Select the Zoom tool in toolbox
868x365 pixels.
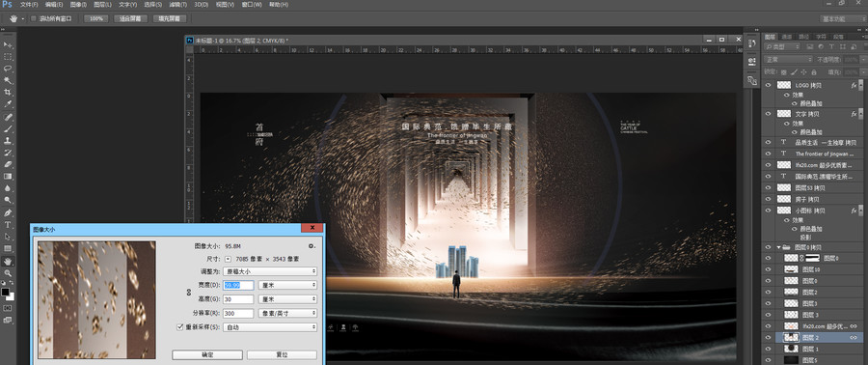[8, 273]
